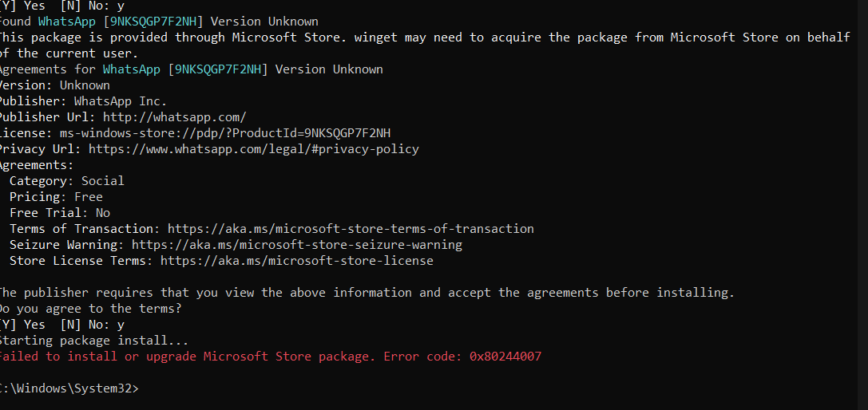868x410 pixels.
Task: Open the Terms of Transaction link
Action: click(351, 229)
